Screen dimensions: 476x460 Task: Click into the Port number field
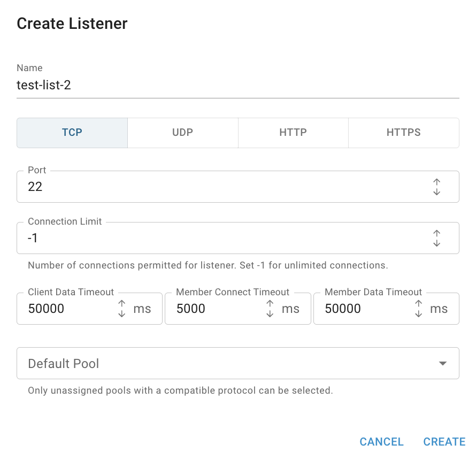point(225,187)
